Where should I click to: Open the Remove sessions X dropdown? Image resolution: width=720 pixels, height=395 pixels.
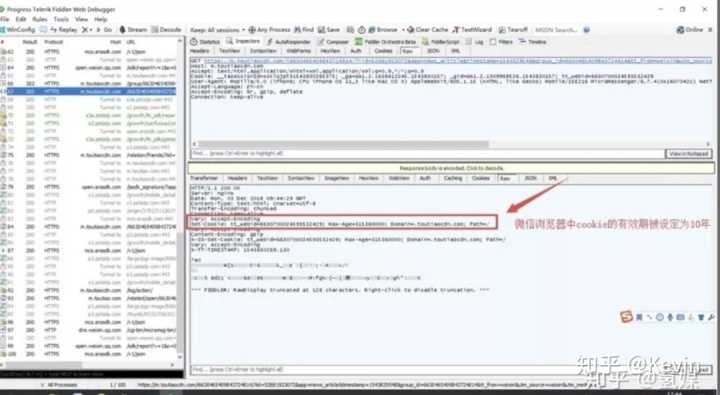click(x=87, y=30)
